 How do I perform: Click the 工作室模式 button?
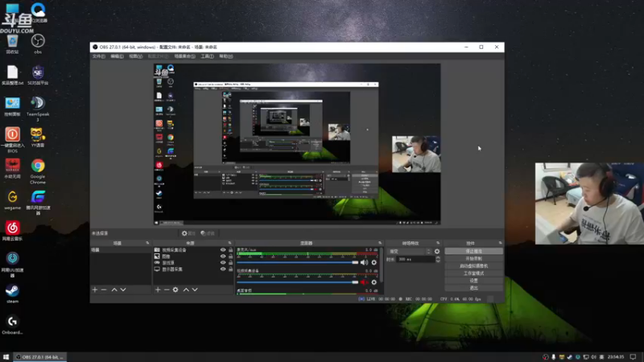[473, 274]
